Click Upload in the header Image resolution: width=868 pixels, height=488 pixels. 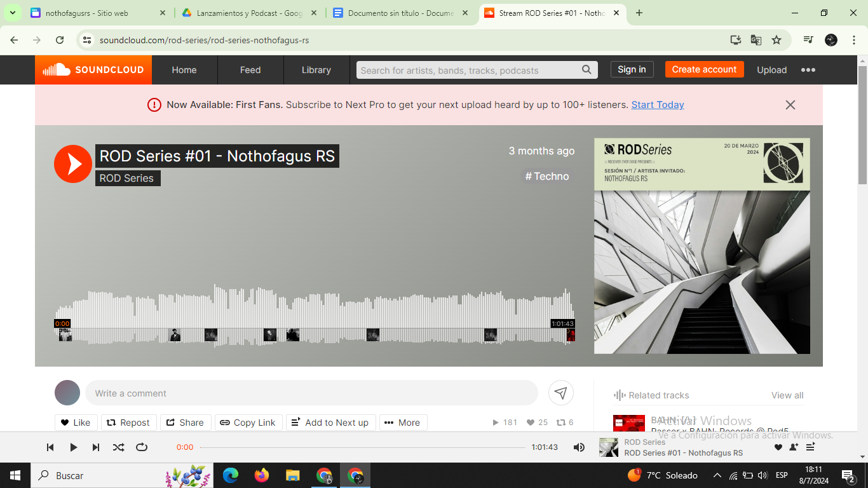click(772, 70)
